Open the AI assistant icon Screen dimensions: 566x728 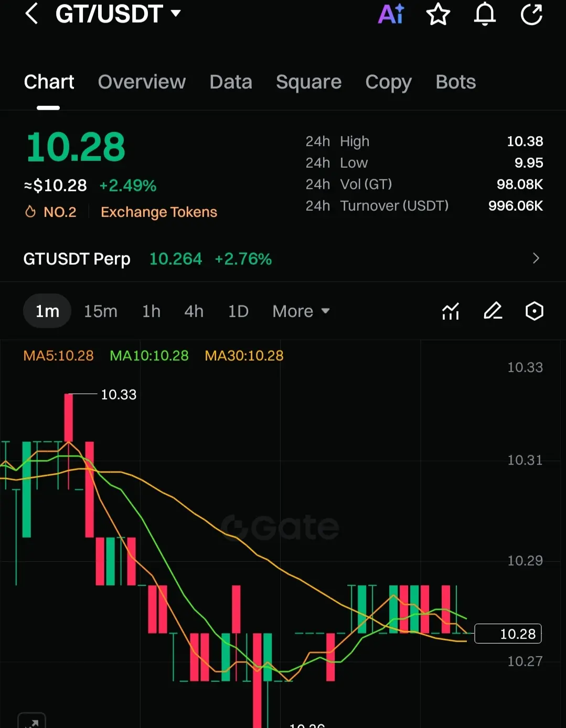[x=391, y=14]
